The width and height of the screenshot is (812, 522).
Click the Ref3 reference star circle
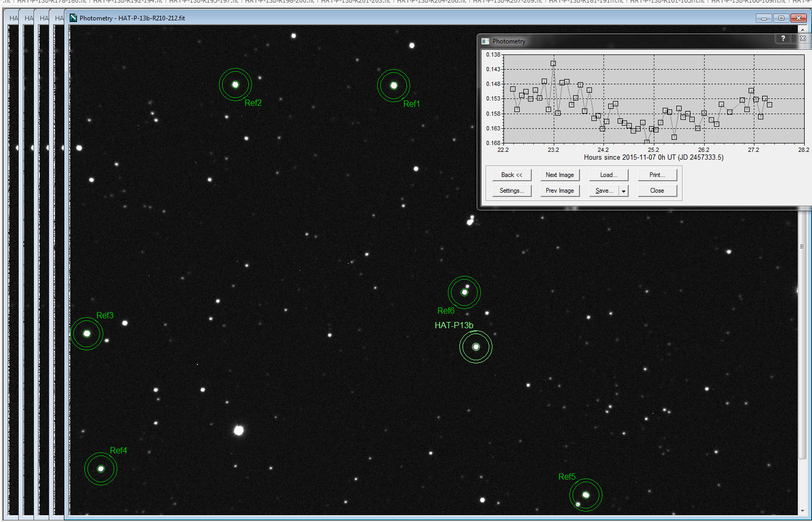coord(87,334)
